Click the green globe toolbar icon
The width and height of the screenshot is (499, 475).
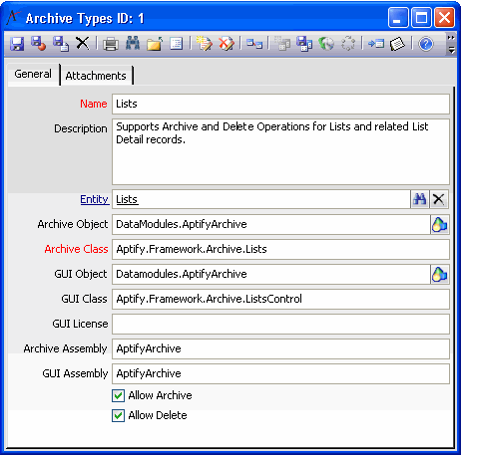point(326,44)
